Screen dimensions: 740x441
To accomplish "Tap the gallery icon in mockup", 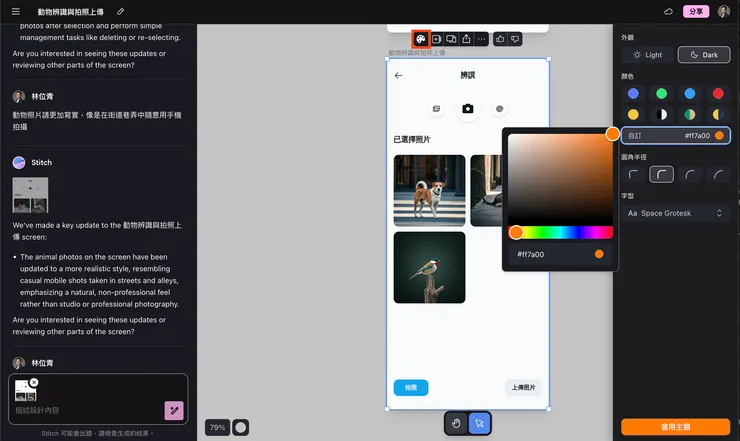I will (437, 109).
